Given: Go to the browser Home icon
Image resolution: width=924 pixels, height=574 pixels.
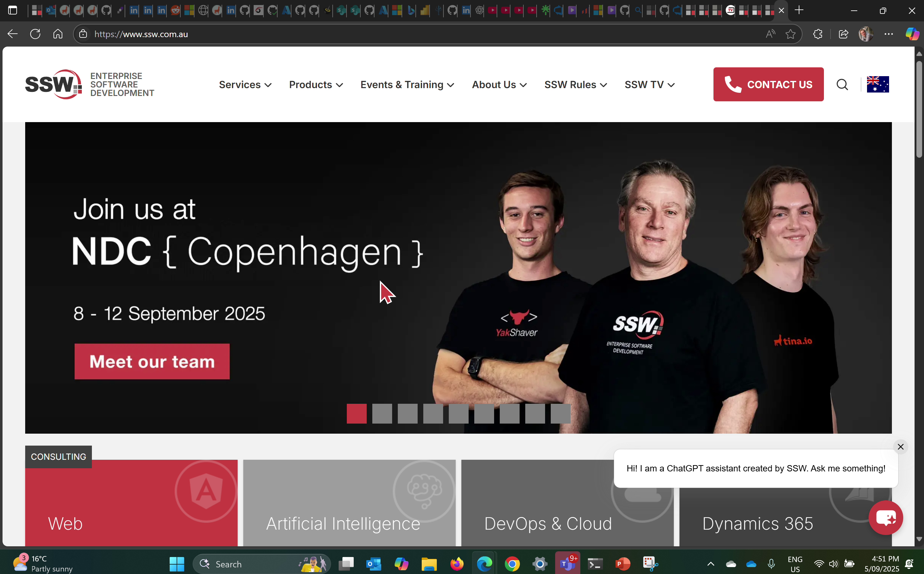Looking at the screenshot, I should click(58, 34).
